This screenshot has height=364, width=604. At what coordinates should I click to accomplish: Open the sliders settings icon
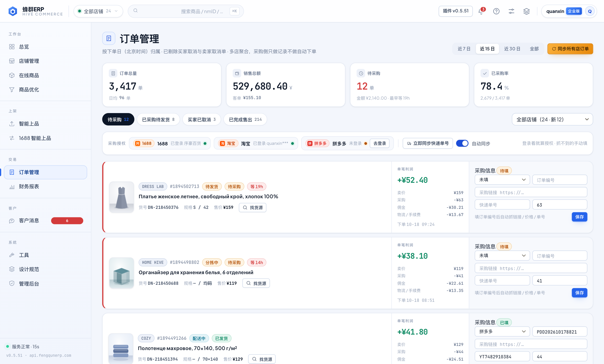(511, 11)
